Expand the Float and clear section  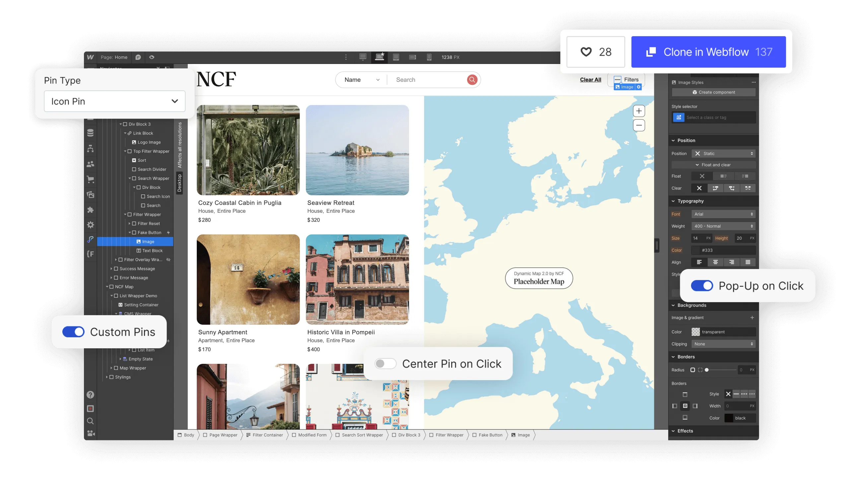click(x=713, y=165)
